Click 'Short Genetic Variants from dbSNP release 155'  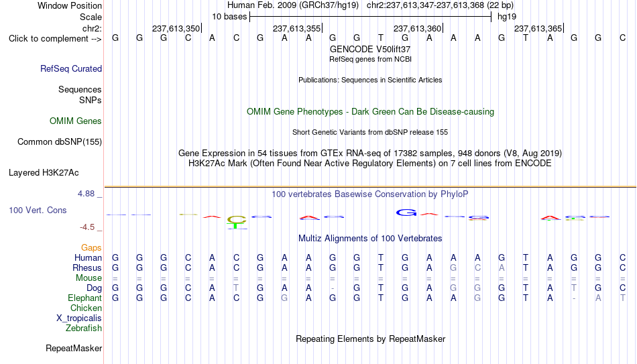pos(370,132)
